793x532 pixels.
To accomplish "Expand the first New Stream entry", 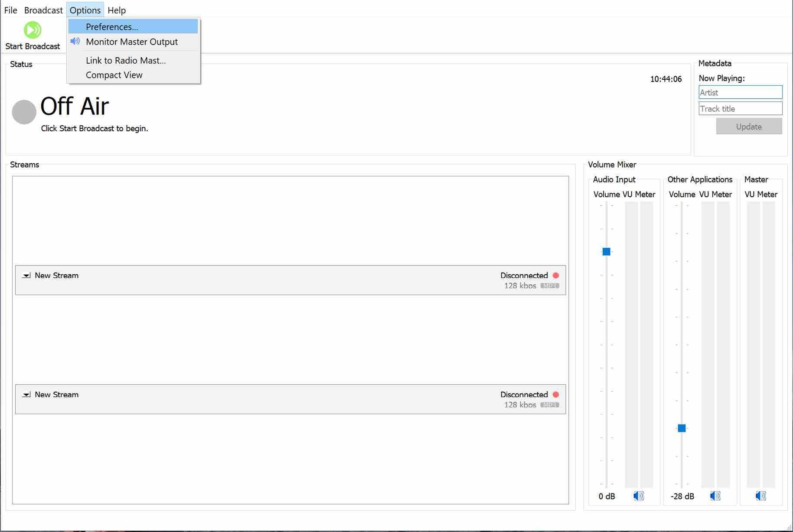I will (27, 276).
